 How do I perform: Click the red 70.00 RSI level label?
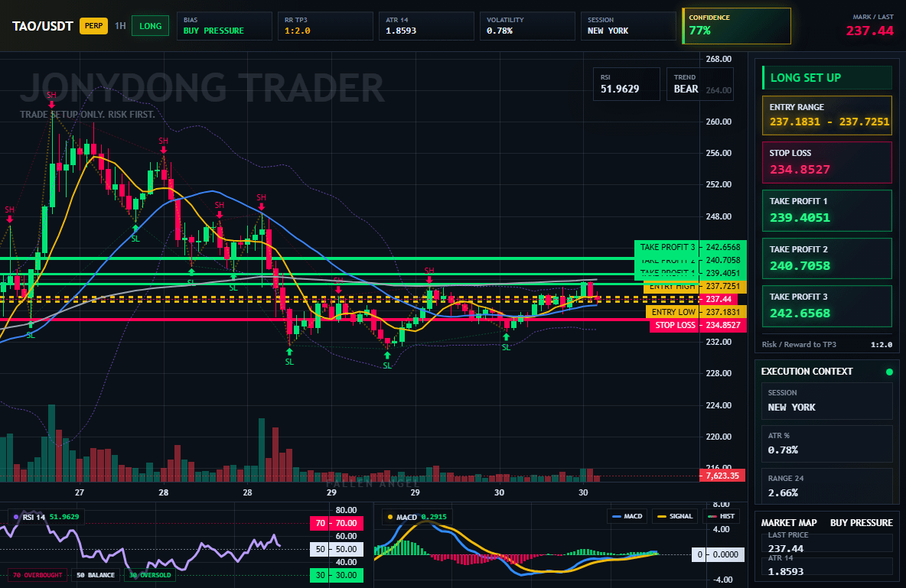pos(337,523)
